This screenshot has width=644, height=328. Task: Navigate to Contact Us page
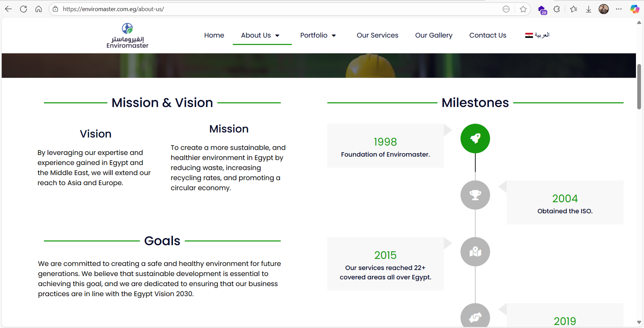coord(487,35)
